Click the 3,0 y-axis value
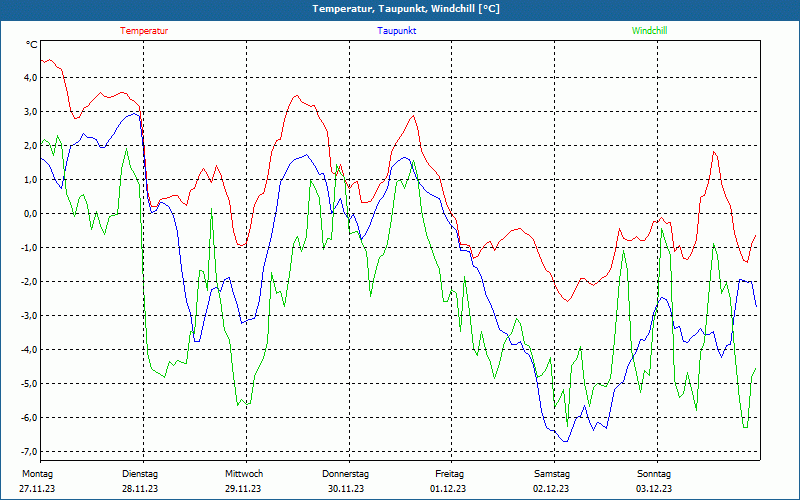Screen dimensions: 800x500 [x=30, y=111]
